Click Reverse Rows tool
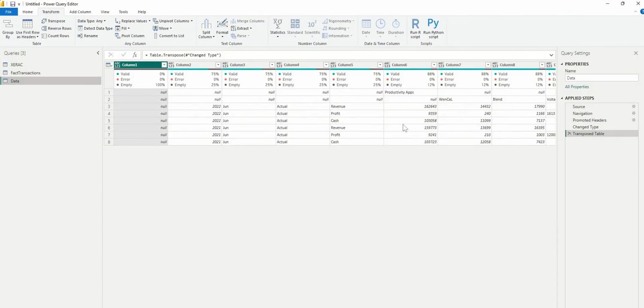 pos(56,28)
